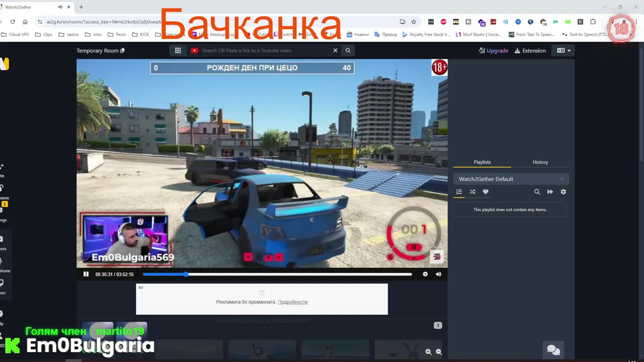Click the install app icon in address bar
This screenshot has width=644, height=362.
[403, 22]
